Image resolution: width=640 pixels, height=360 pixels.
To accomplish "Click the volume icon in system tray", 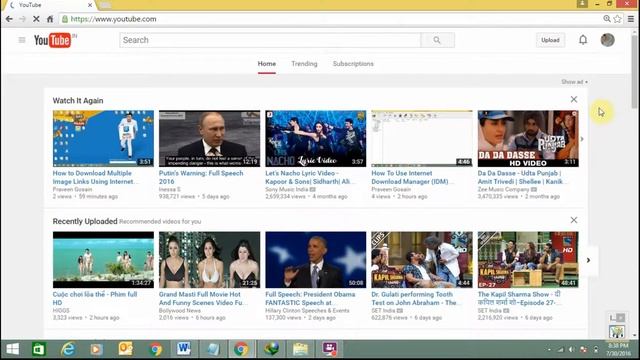I will (571, 349).
